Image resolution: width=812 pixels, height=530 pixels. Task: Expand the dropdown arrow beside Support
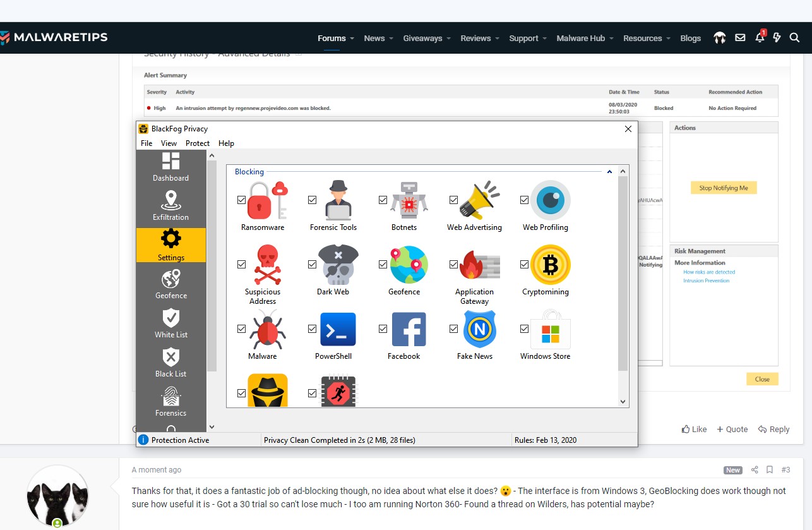pyautogui.click(x=545, y=39)
